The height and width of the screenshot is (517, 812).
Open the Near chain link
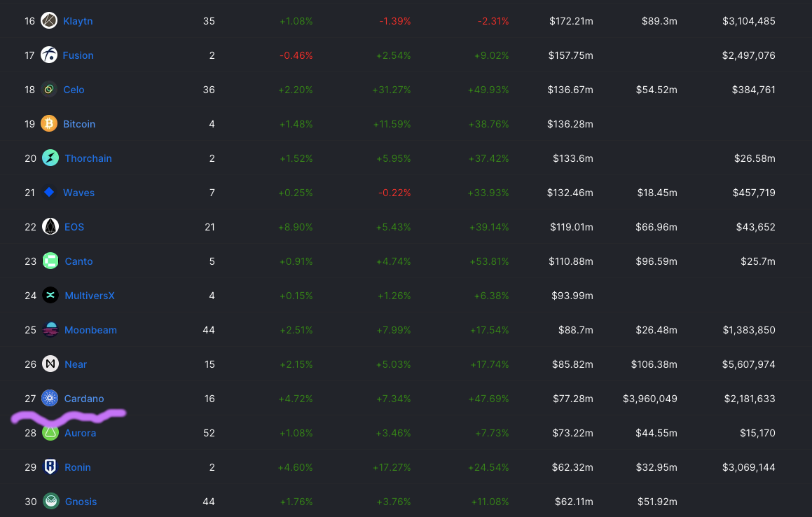click(x=76, y=365)
